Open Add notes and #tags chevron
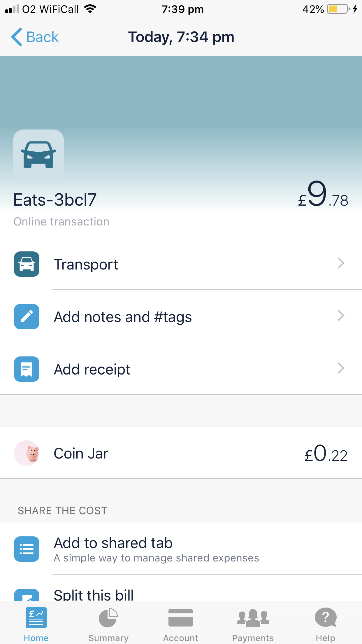 341,316
